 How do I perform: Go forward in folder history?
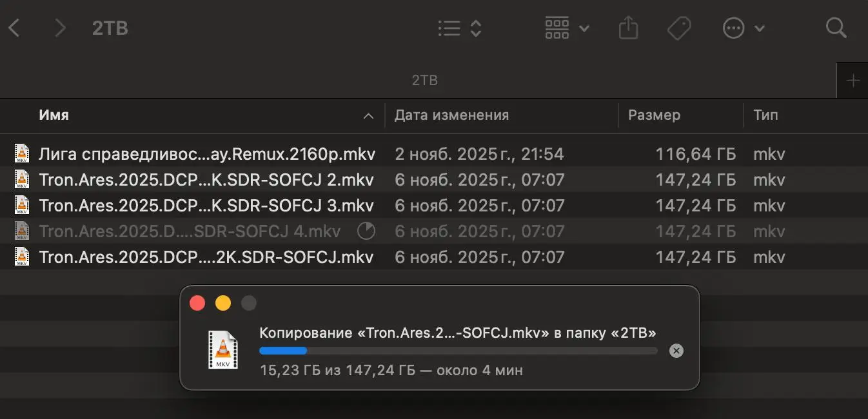(60, 28)
